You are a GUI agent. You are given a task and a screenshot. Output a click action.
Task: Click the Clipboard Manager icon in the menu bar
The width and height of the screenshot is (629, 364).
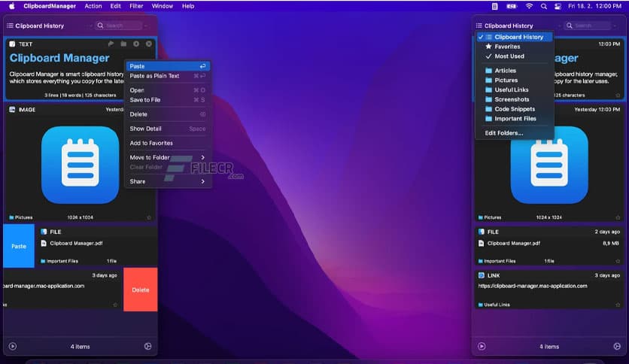click(x=495, y=6)
